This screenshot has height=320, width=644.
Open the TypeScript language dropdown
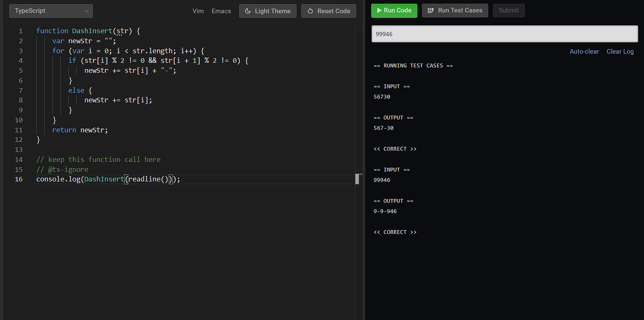(x=51, y=11)
